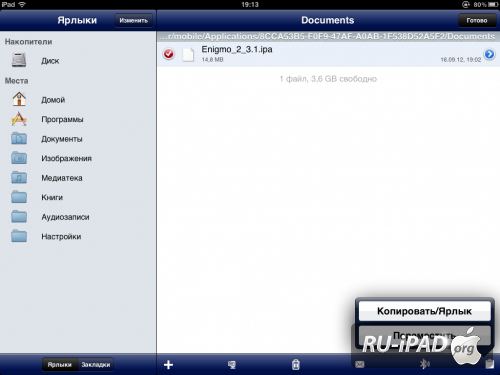Select the Настройки label
The height and width of the screenshot is (375, 500).
(x=61, y=237)
